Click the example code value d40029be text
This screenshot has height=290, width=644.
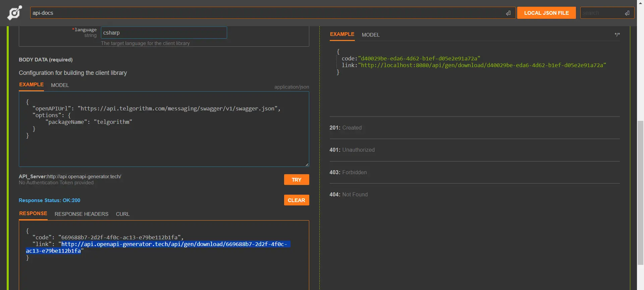(x=419, y=58)
